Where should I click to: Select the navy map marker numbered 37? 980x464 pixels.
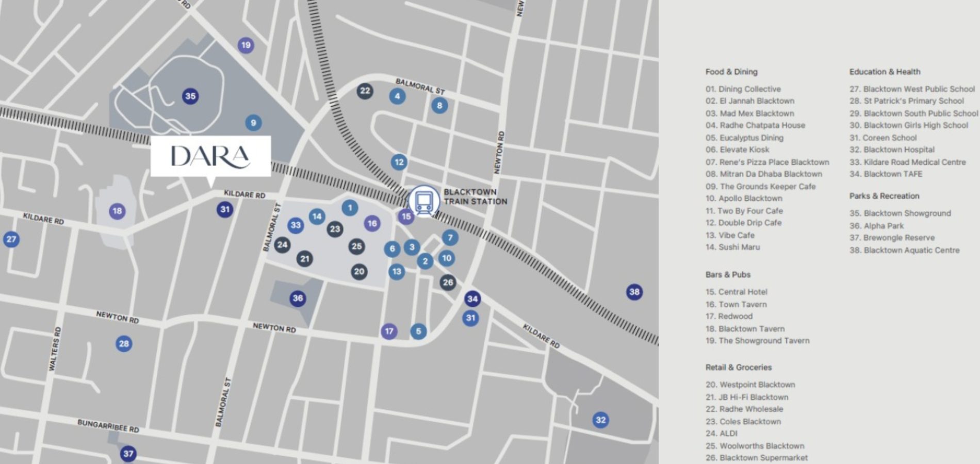pyautogui.click(x=128, y=454)
